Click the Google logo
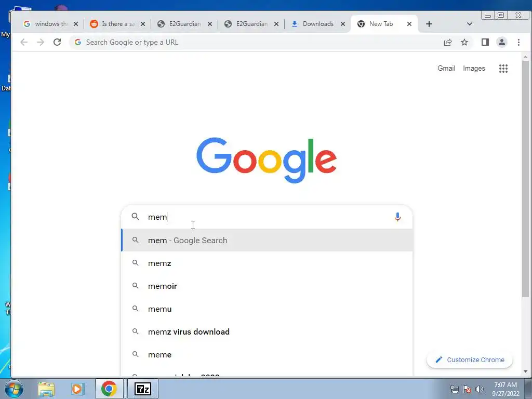The image size is (532, 399). click(267, 160)
